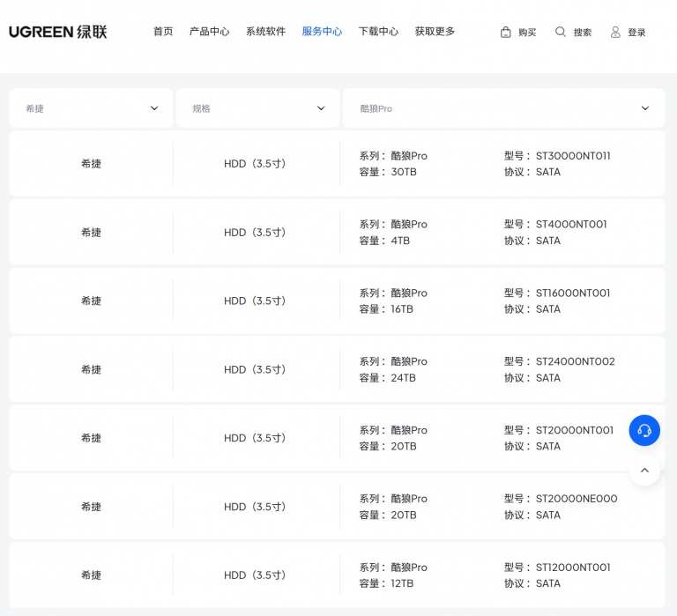Open the 获取更多 menu

click(x=435, y=32)
